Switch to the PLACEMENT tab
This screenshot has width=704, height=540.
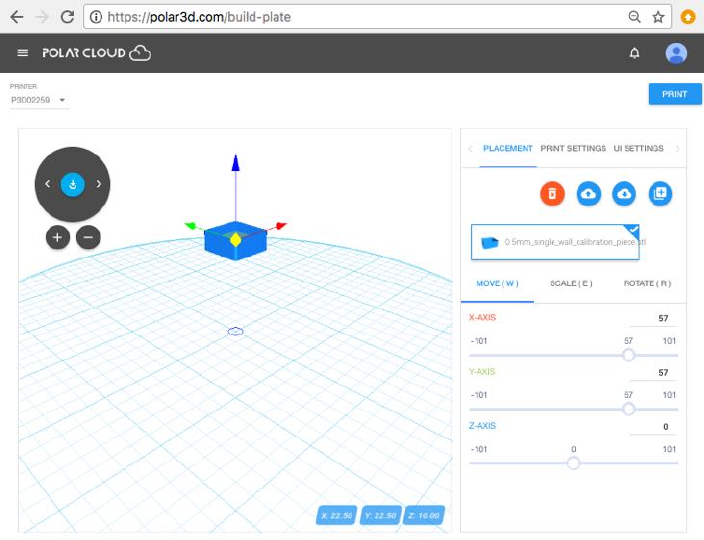click(x=507, y=149)
